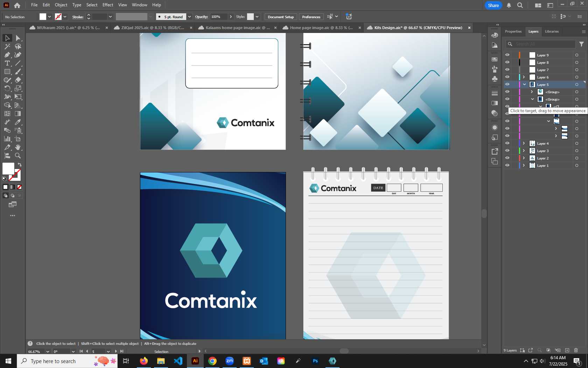Select the Magic Wand tool

(7, 46)
